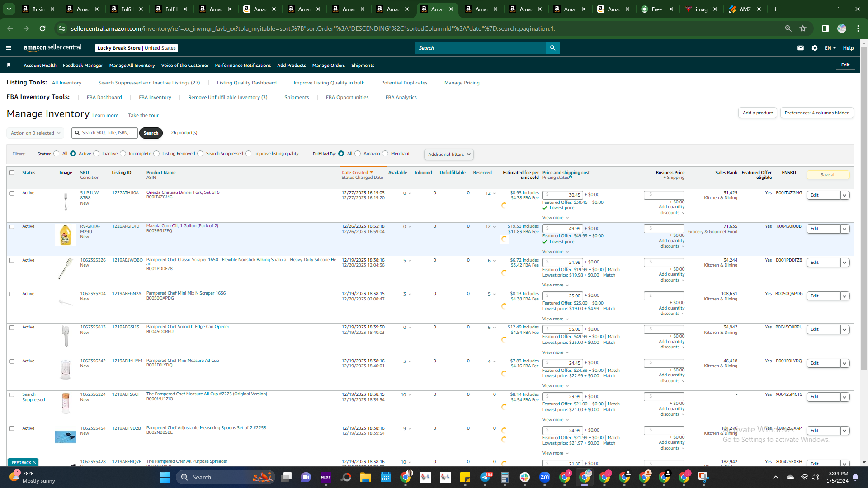Open Slack from the taskbar
This screenshot has height=488, width=868.
coord(525,477)
